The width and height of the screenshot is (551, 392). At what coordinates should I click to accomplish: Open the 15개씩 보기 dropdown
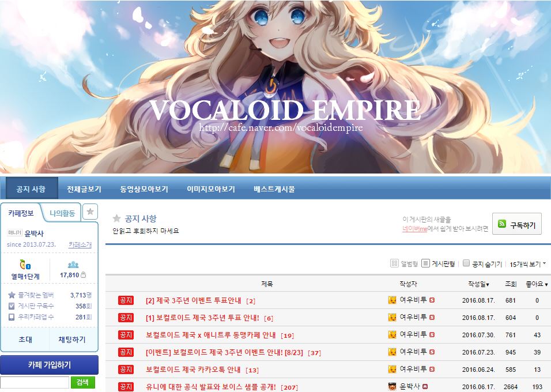point(528,264)
